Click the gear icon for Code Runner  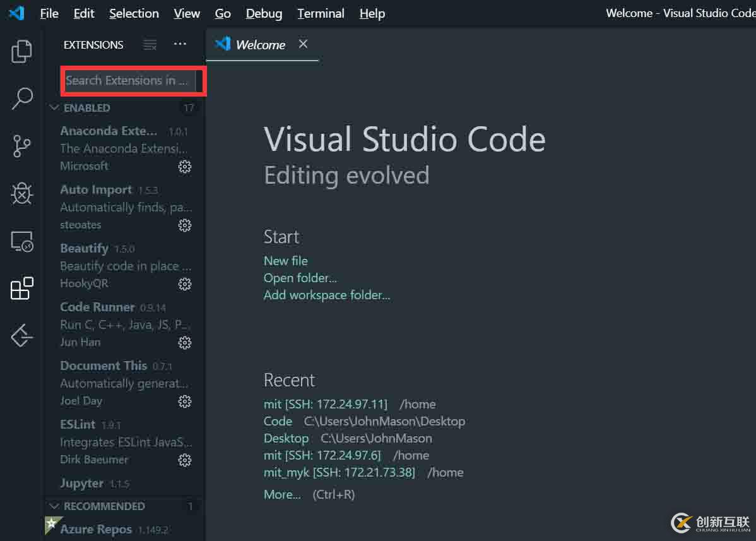tap(185, 343)
